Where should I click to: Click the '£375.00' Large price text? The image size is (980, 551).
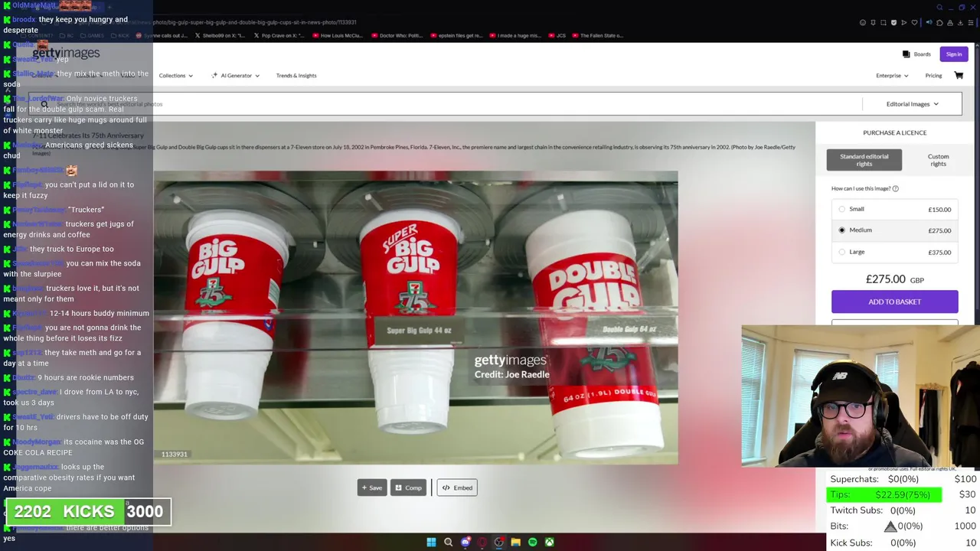[939, 253]
